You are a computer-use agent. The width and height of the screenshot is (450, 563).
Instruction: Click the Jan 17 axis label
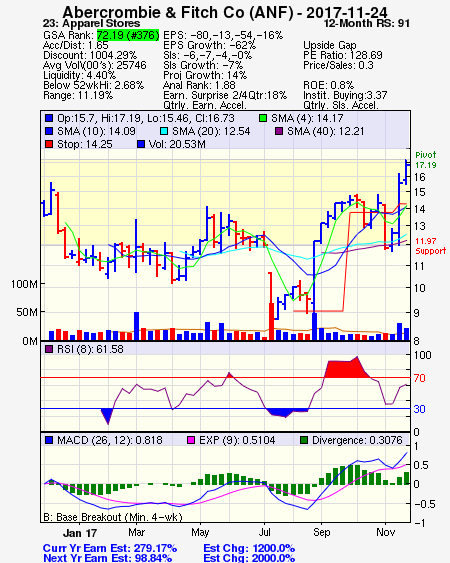tap(80, 533)
